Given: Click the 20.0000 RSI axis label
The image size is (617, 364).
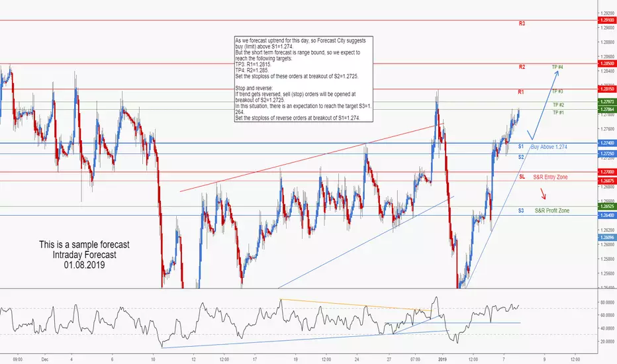Looking at the screenshot, I should (x=608, y=341).
